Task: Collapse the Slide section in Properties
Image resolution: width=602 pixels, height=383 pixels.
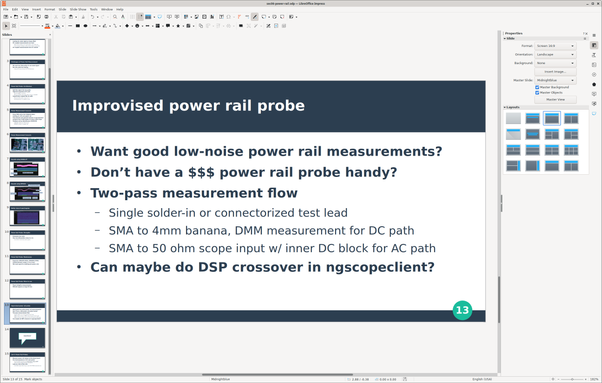Action: [x=505, y=38]
